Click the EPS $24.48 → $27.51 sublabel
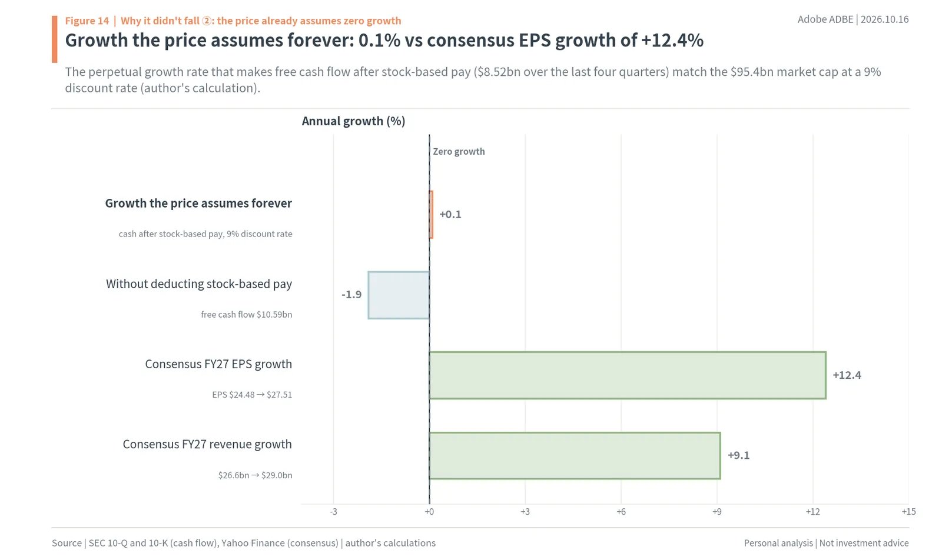The width and height of the screenshot is (942, 560). pyautogui.click(x=252, y=395)
